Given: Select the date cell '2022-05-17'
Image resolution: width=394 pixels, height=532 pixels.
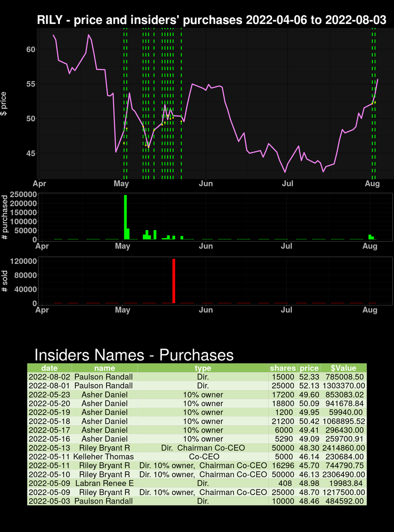Looking at the screenshot, I should pyautogui.click(x=50, y=430).
